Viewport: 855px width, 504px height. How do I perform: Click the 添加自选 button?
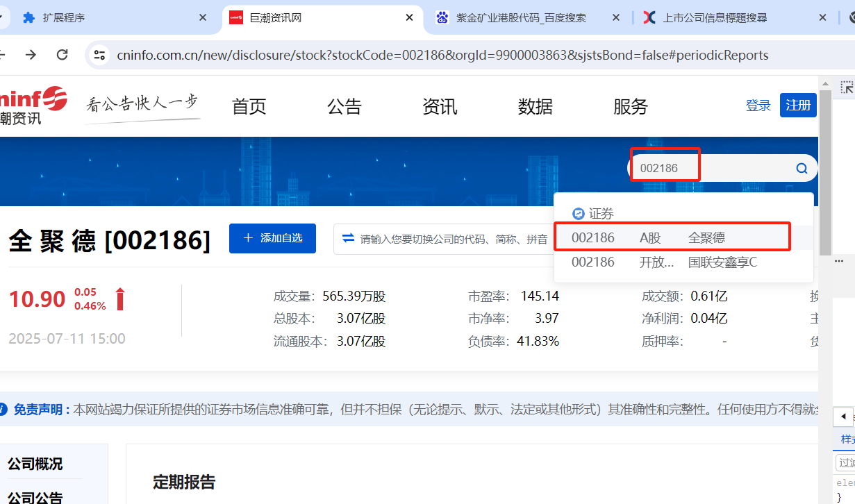[x=272, y=238]
